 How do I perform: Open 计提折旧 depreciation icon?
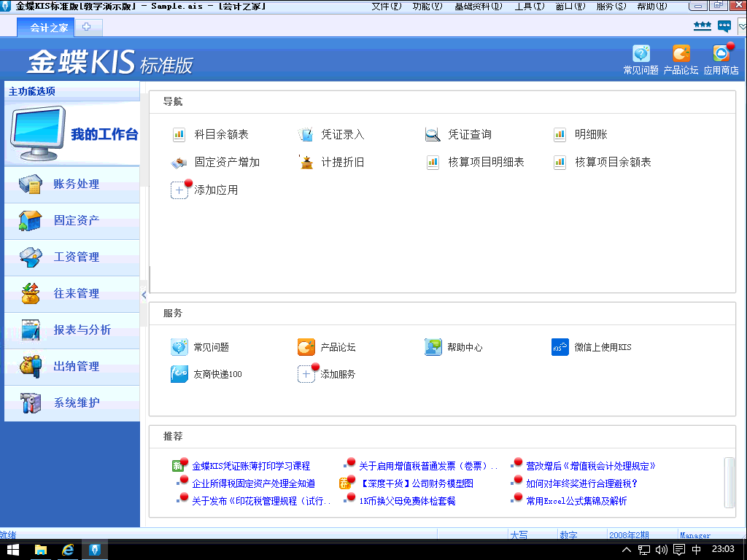306,163
